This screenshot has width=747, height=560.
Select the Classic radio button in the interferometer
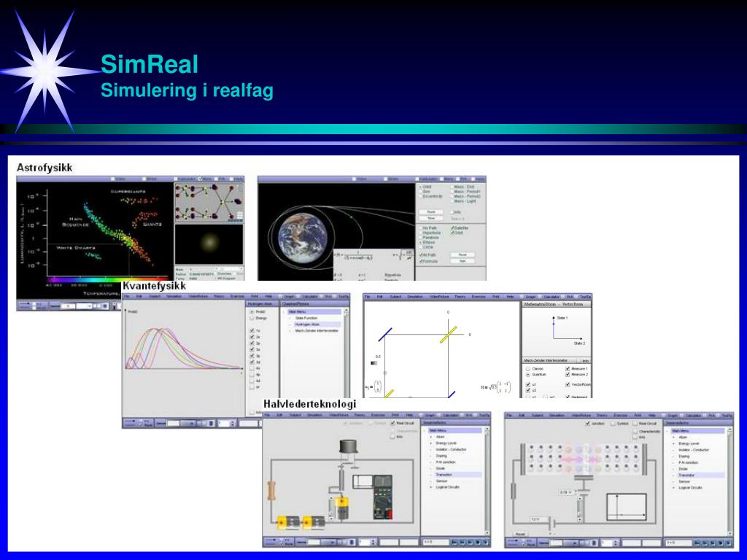528,368
